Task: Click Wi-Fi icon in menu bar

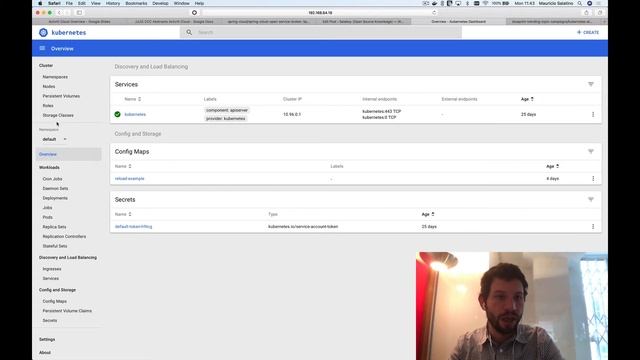Action: click(485, 3)
